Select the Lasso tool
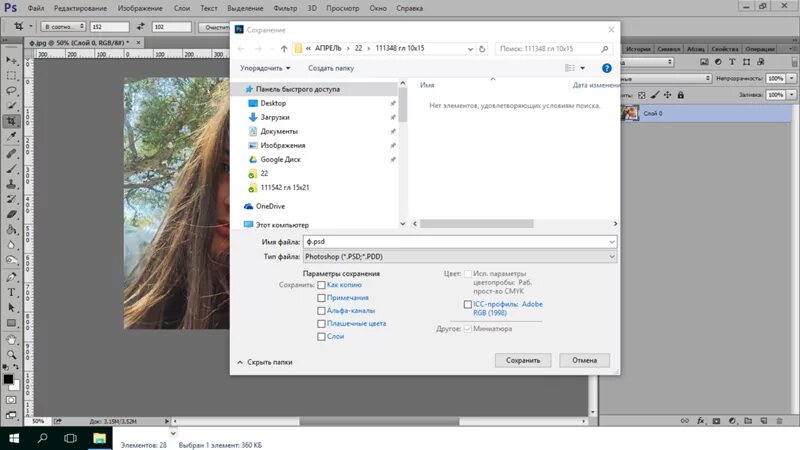Viewport: 800px width, 450px height. click(x=11, y=91)
